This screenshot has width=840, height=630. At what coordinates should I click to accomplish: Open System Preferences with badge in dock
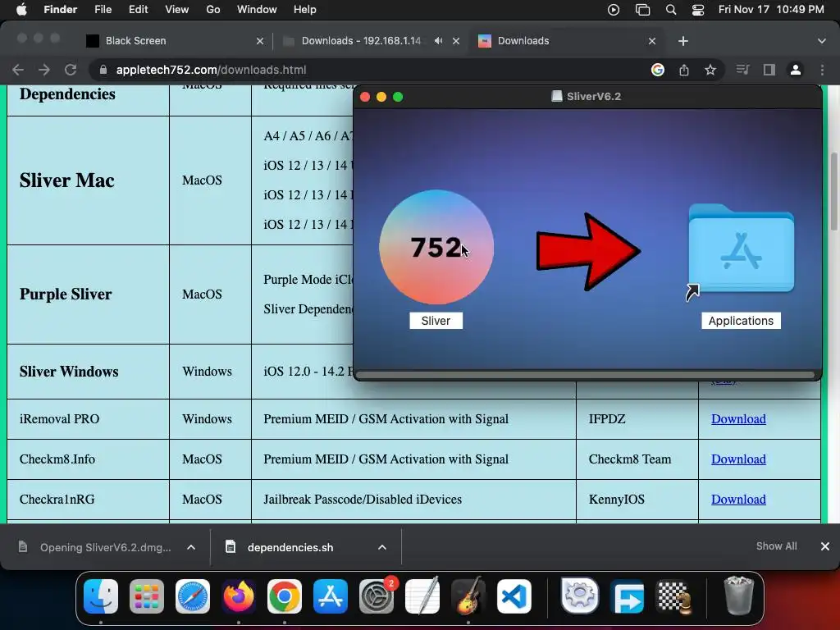(377, 596)
